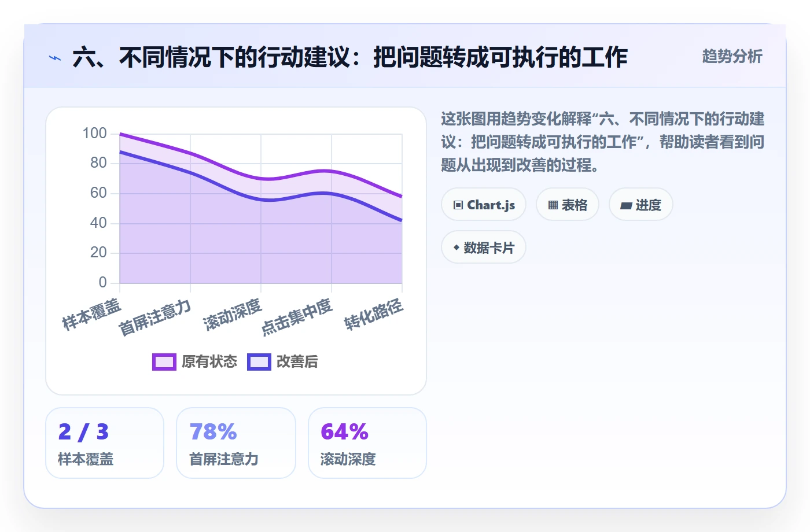Select the Chart.js tag chip
This screenshot has height=532, width=810.
(x=484, y=205)
